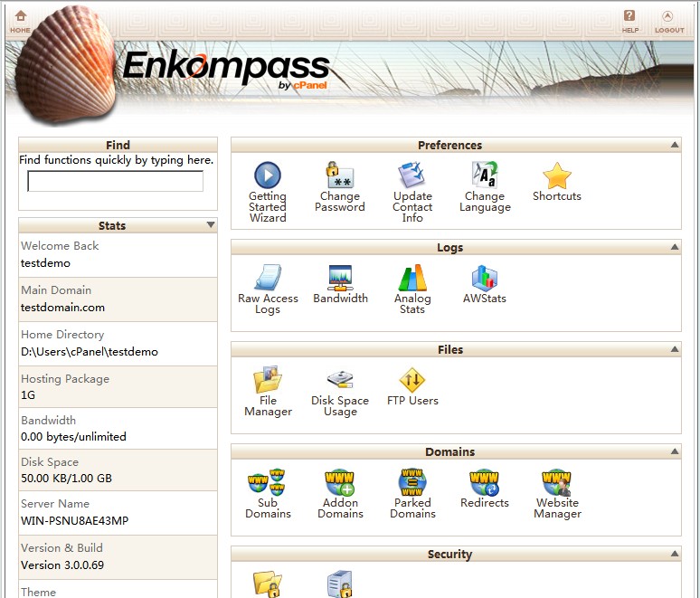
Task: Collapse the Files section
Action: 675,349
